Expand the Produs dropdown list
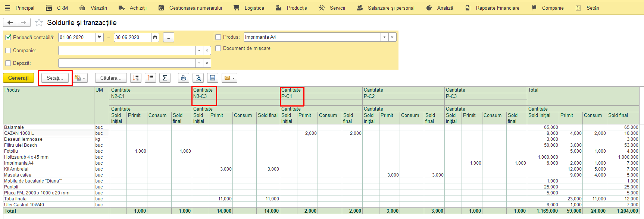 click(384, 37)
